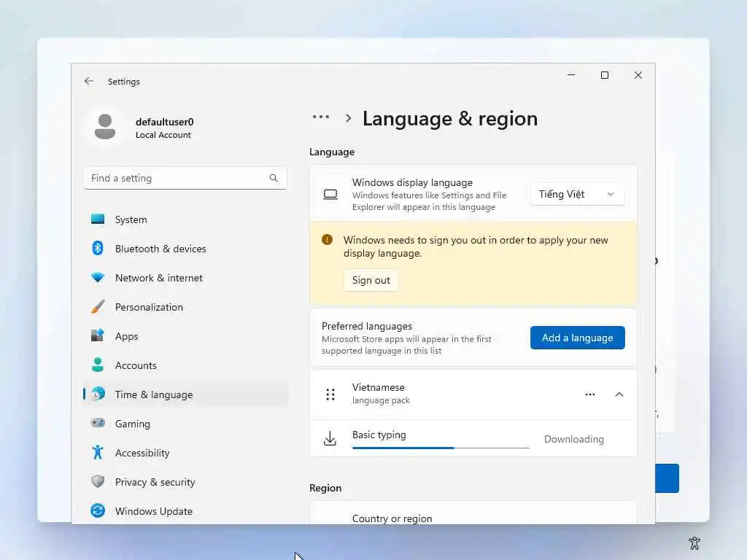Click Add a language button
The image size is (747, 560).
point(577,338)
